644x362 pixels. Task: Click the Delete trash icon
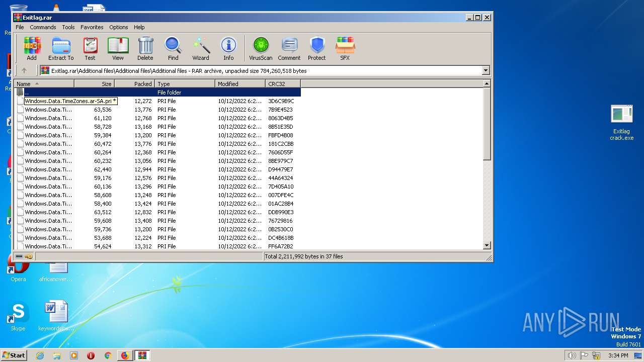point(145,48)
